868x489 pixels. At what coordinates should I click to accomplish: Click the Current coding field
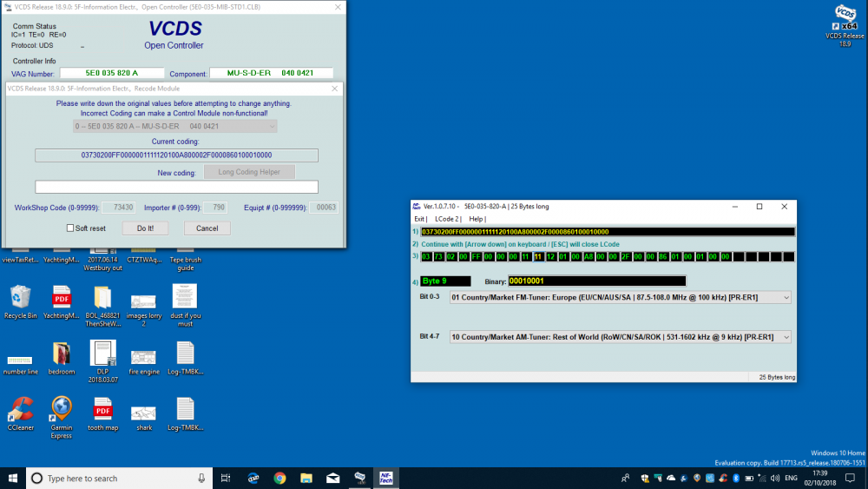click(x=176, y=155)
